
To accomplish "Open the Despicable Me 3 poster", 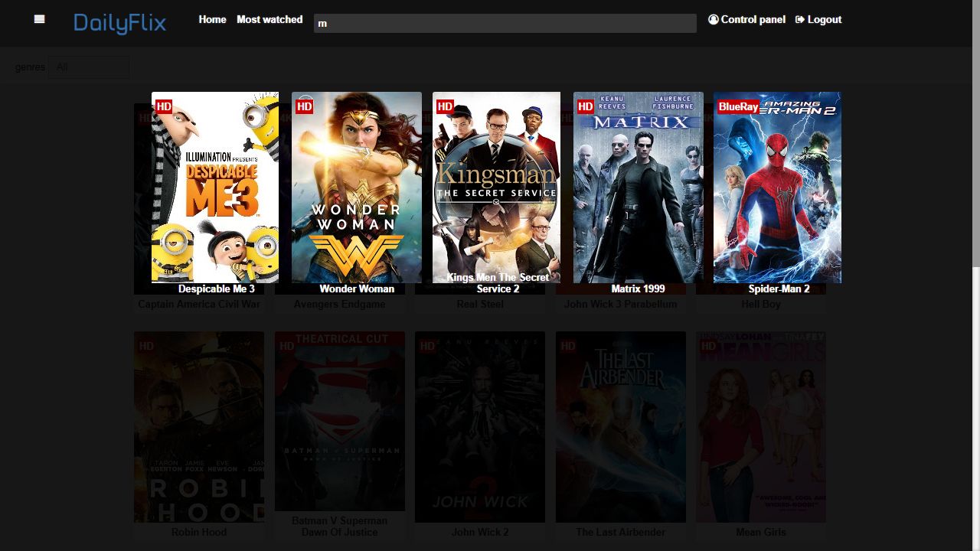I will pyautogui.click(x=215, y=187).
